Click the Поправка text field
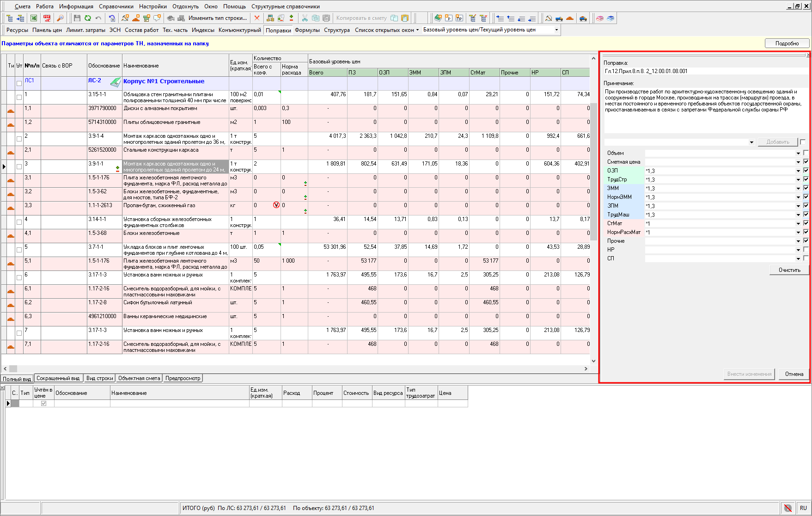The width and height of the screenshot is (812, 516). (x=705, y=71)
